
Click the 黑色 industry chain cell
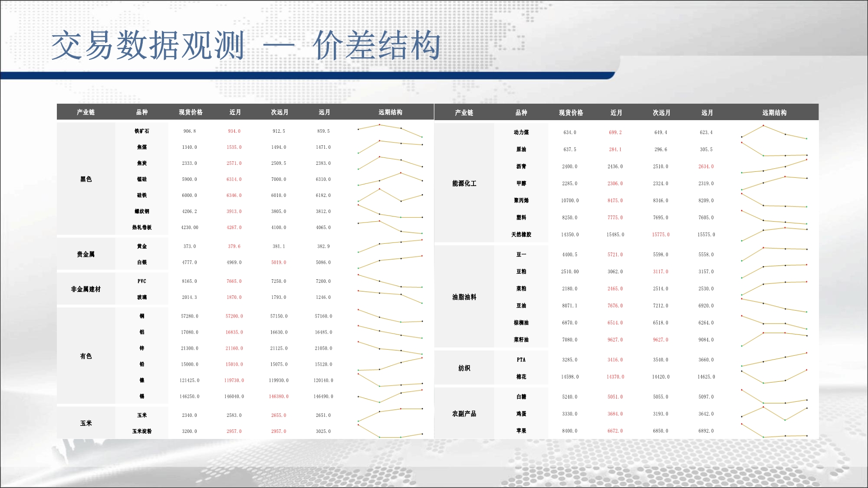(86, 179)
